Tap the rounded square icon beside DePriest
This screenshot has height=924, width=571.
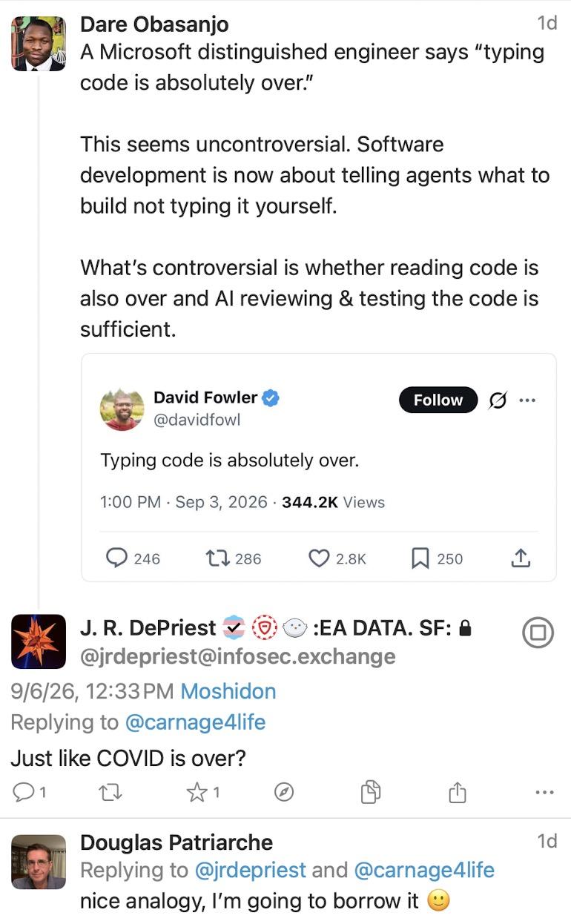point(538,633)
